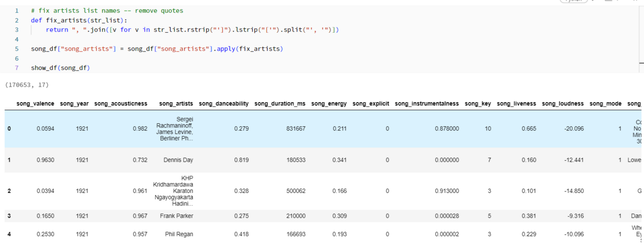This screenshot has height=251, width=644.
Task: Click energy value 0.341
Action: [x=340, y=160]
